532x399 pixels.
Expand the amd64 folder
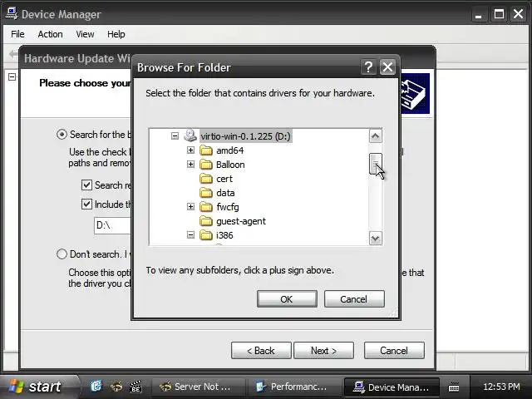pos(190,150)
